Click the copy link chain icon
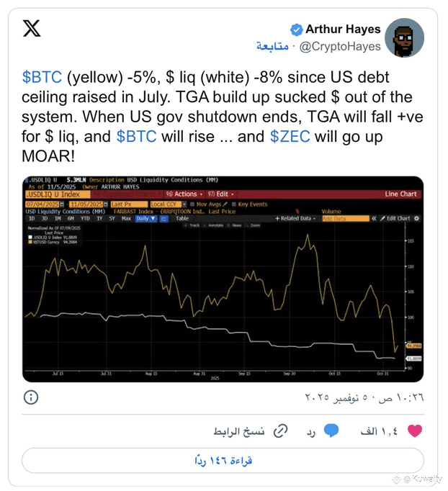Viewport: 448px width, 491px height. [x=280, y=431]
